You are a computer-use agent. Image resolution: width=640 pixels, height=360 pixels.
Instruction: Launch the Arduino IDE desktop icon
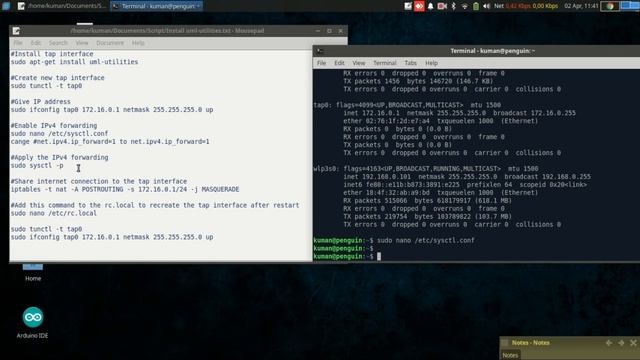pos(33,322)
